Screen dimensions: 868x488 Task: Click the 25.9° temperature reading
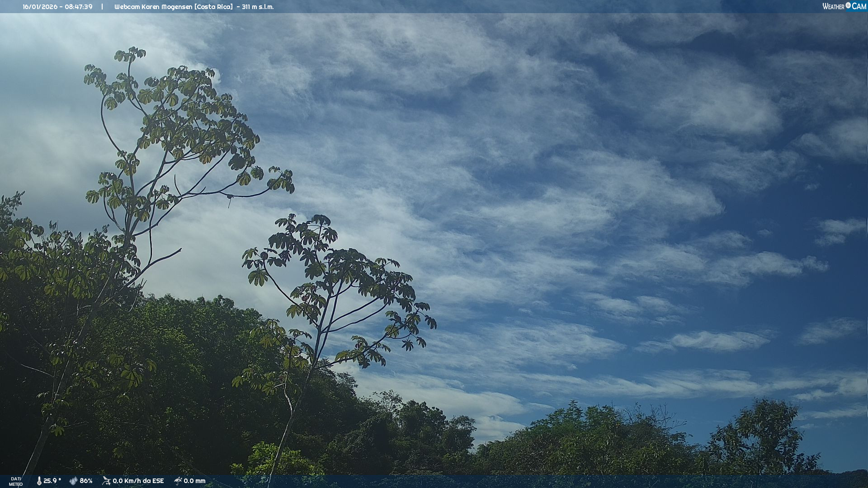click(52, 481)
